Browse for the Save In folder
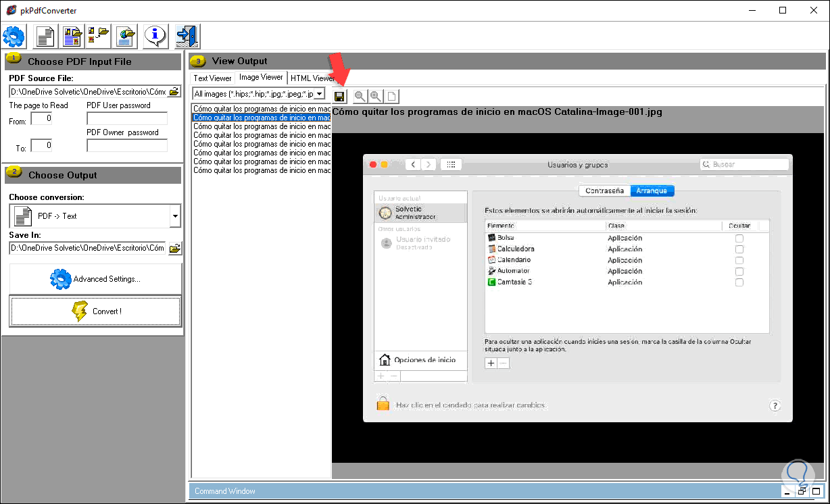 point(174,249)
